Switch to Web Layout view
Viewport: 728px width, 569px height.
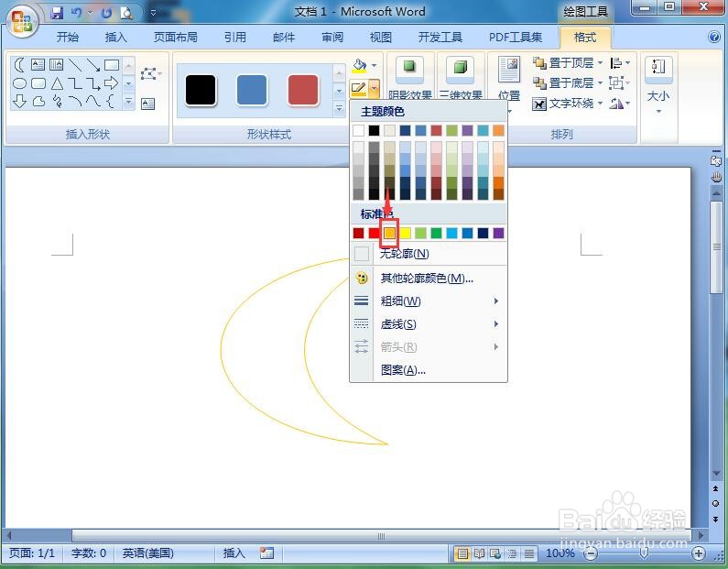(495, 553)
